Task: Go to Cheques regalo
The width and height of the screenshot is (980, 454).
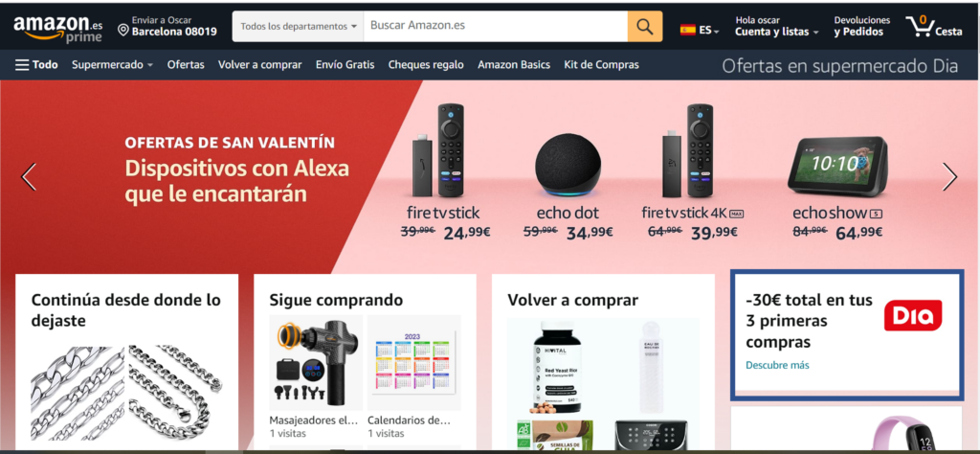Action: coord(426,64)
